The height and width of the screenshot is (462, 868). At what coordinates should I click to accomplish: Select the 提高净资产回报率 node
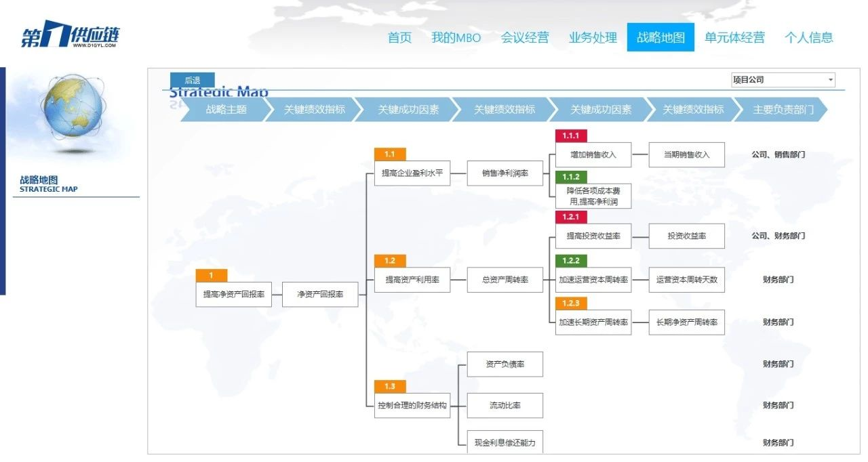click(x=234, y=295)
